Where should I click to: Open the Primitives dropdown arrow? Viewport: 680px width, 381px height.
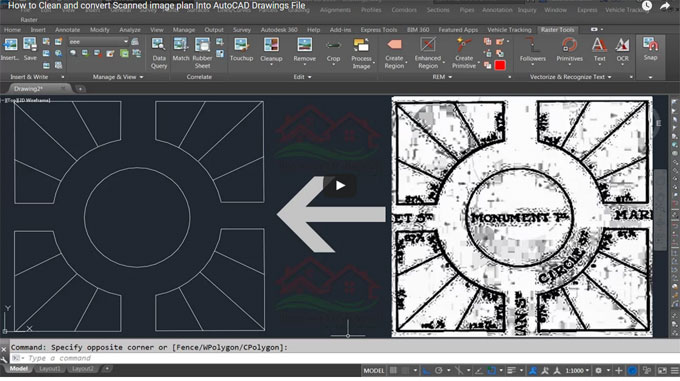569,65
